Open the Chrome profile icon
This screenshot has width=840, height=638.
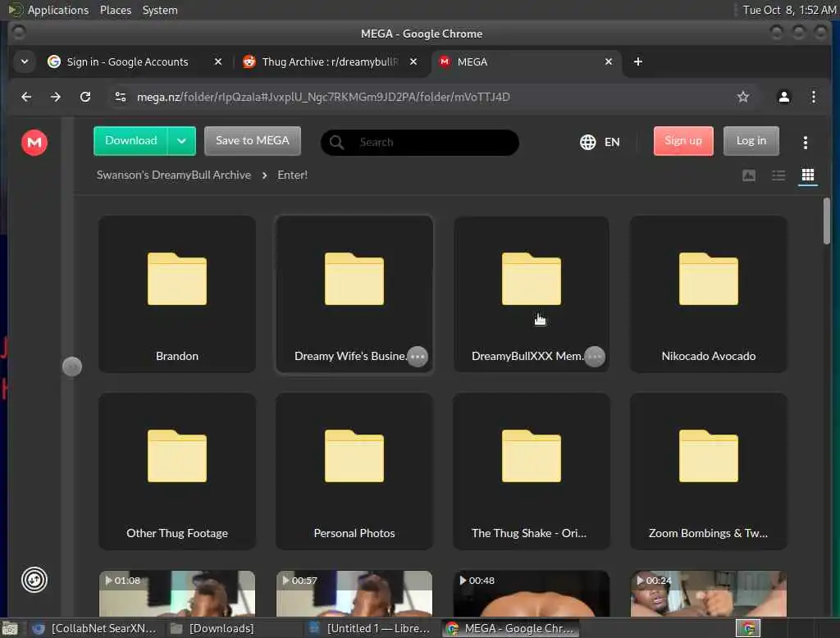tap(783, 97)
